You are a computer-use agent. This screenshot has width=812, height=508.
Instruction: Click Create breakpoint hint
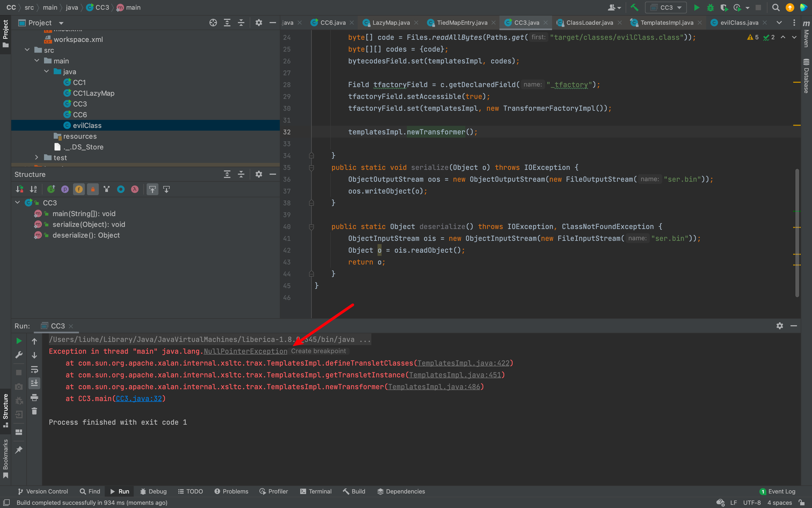click(318, 351)
